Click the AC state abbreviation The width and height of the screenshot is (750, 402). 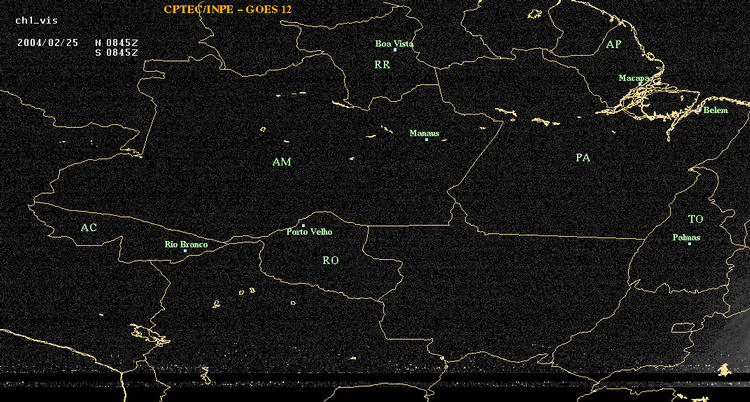point(88,228)
